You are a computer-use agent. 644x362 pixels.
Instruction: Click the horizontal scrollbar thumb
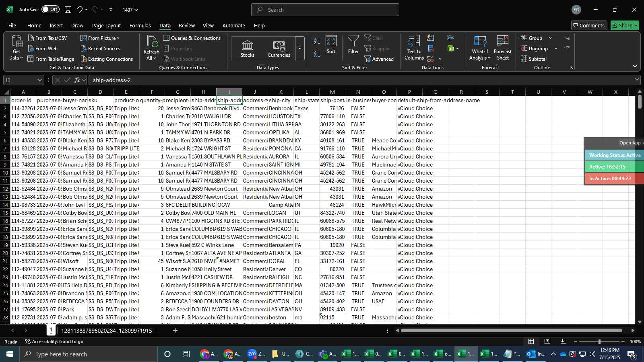[511, 331]
